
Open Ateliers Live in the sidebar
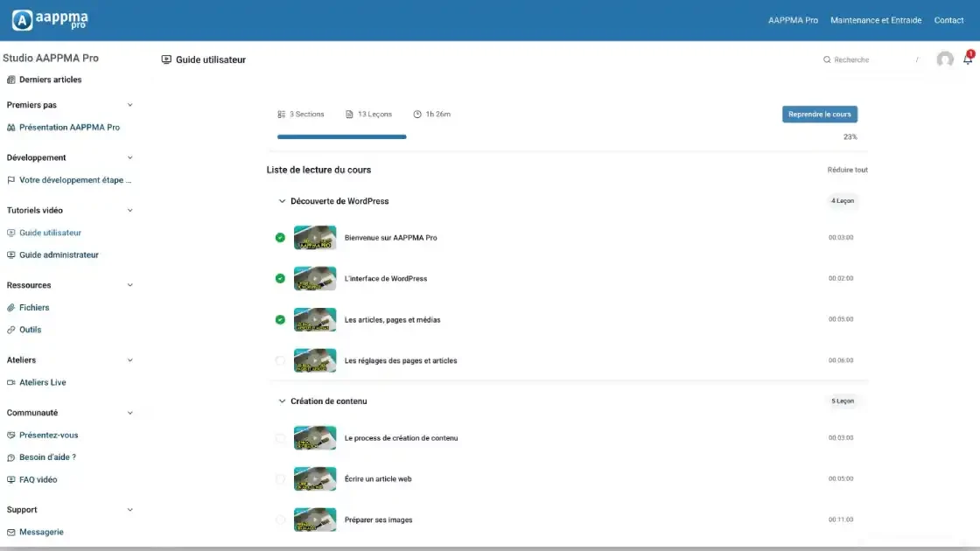tap(43, 382)
